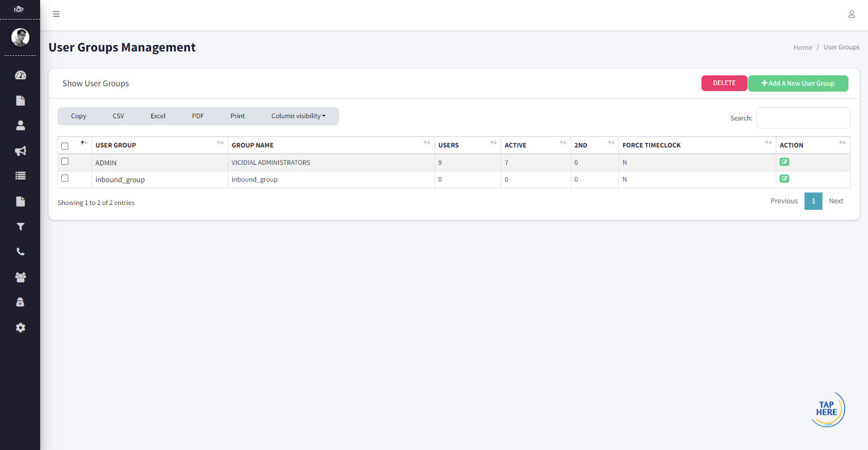Choose the PDF export option
This screenshot has width=868, height=450.
(198, 116)
